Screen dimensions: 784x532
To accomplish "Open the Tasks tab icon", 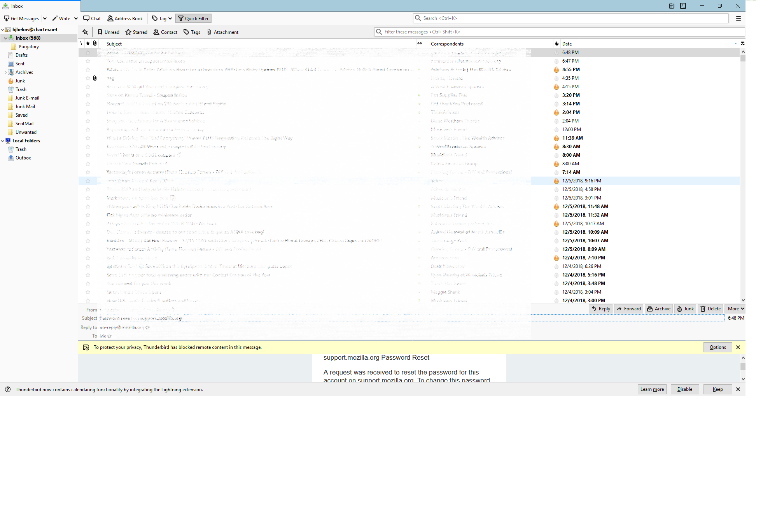I will point(683,6).
